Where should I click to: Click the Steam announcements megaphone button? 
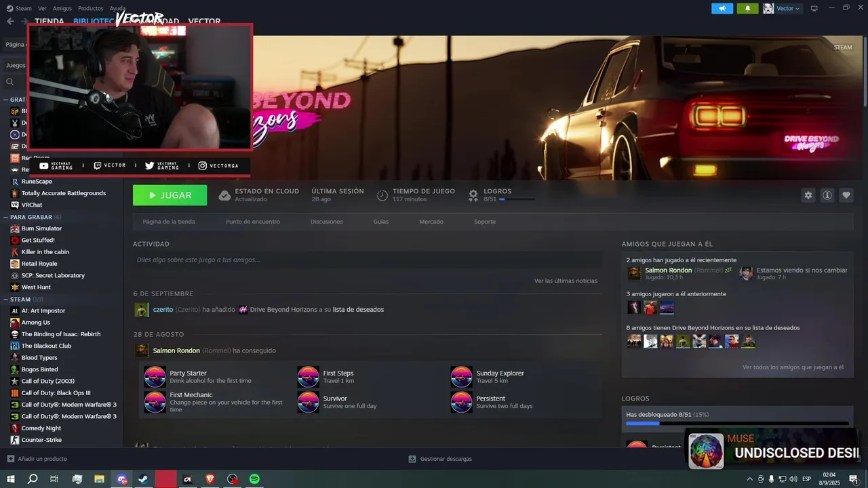tap(722, 8)
